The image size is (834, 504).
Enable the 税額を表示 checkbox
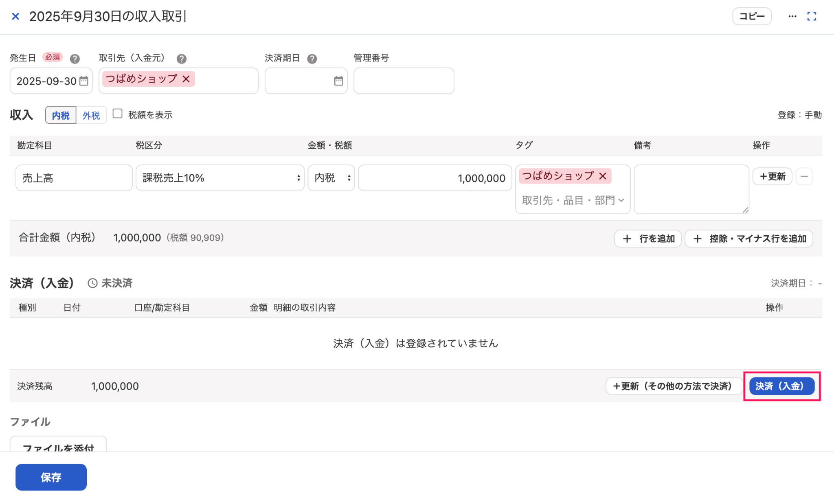pos(117,114)
